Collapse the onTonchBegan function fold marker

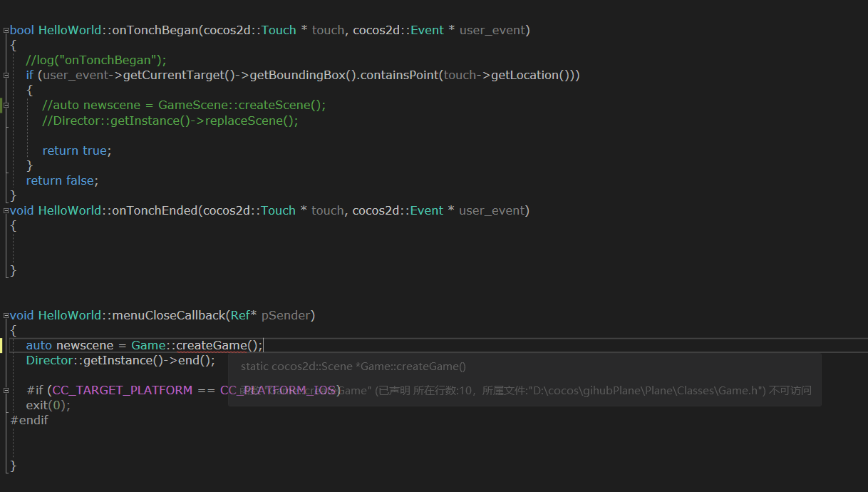click(x=6, y=31)
